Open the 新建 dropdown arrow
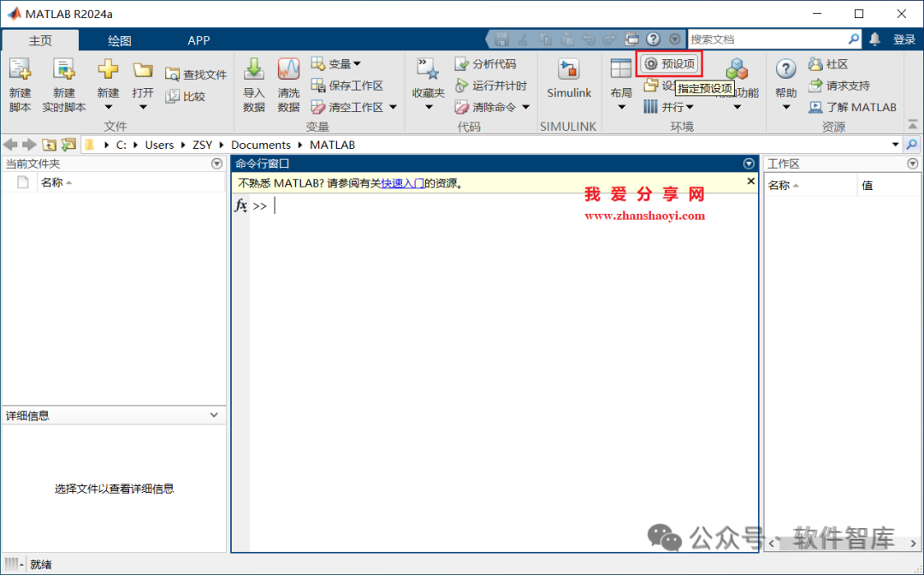924x575 pixels. tap(108, 107)
